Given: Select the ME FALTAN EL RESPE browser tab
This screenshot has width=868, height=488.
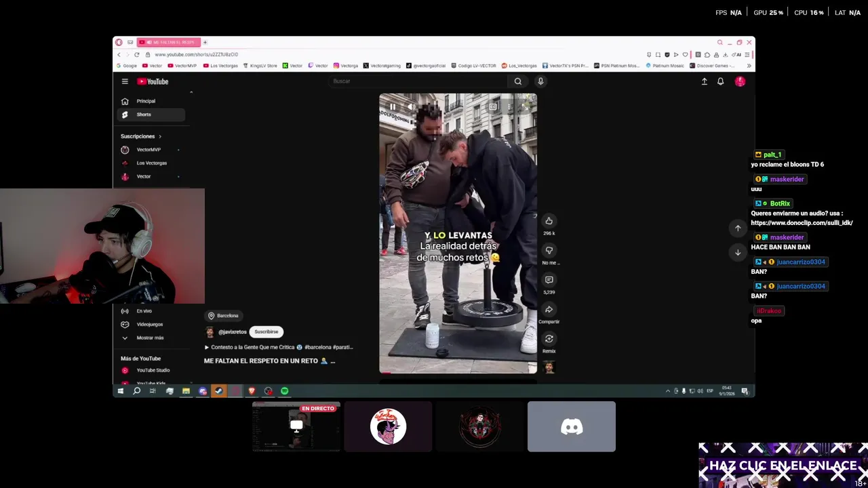Looking at the screenshot, I should (x=169, y=42).
